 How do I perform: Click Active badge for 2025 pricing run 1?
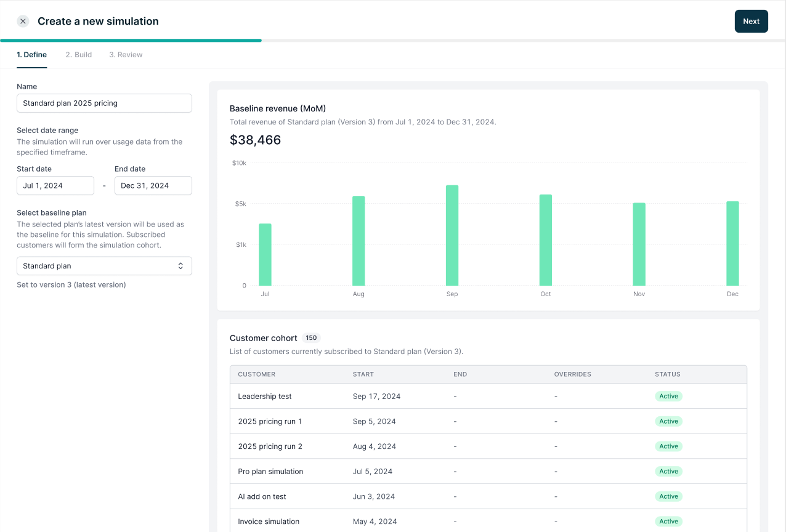point(668,421)
